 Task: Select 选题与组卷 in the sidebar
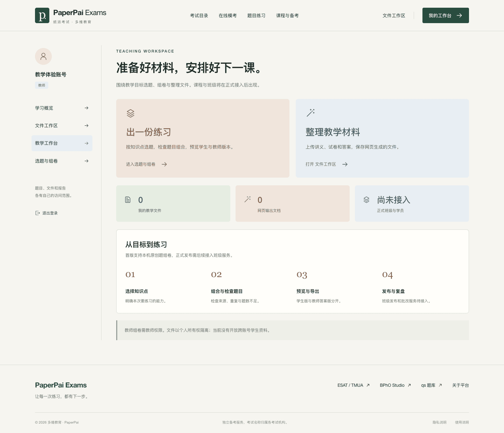click(62, 161)
